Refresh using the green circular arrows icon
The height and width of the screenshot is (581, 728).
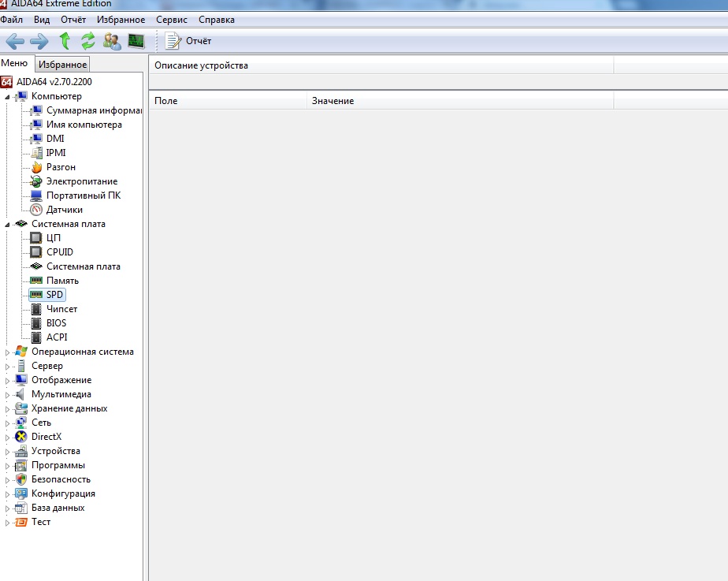pyautogui.click(x=88, y=41)
